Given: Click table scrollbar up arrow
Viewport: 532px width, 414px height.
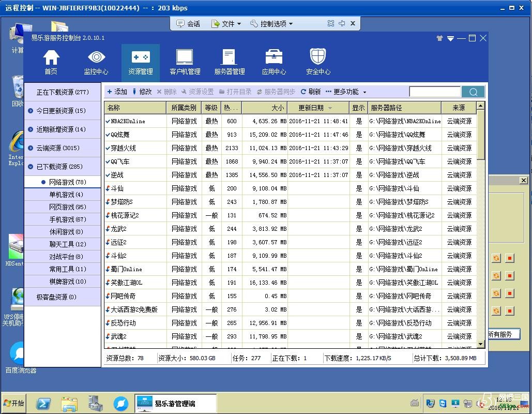Looking at the screenshot, I should pyautogui.click(x=480, y=106).
